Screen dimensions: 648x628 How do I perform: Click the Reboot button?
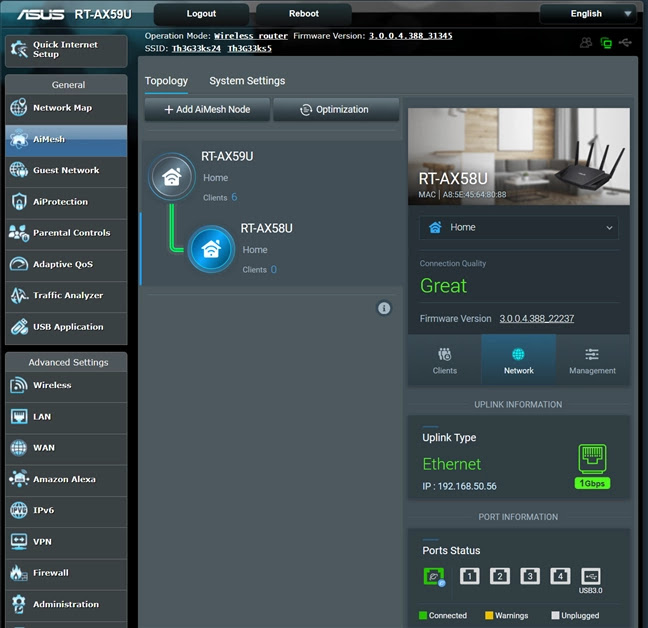pyautogui.click(x=304, y=14)
